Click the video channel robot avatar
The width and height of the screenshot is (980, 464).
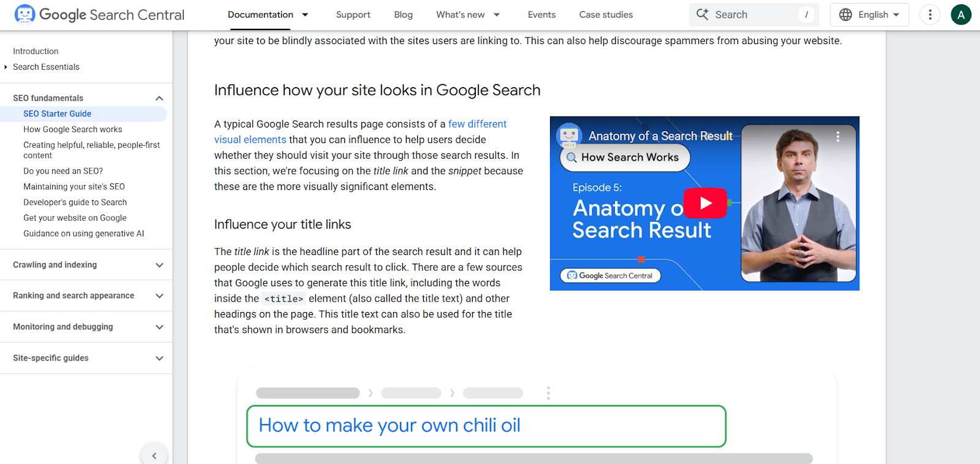coord(569,135)
